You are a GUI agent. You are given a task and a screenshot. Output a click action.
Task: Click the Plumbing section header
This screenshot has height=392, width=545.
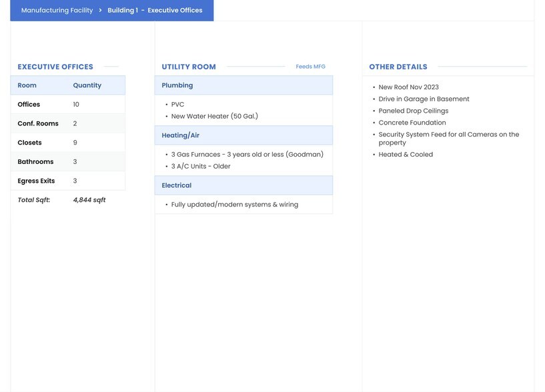coord(177,85)
